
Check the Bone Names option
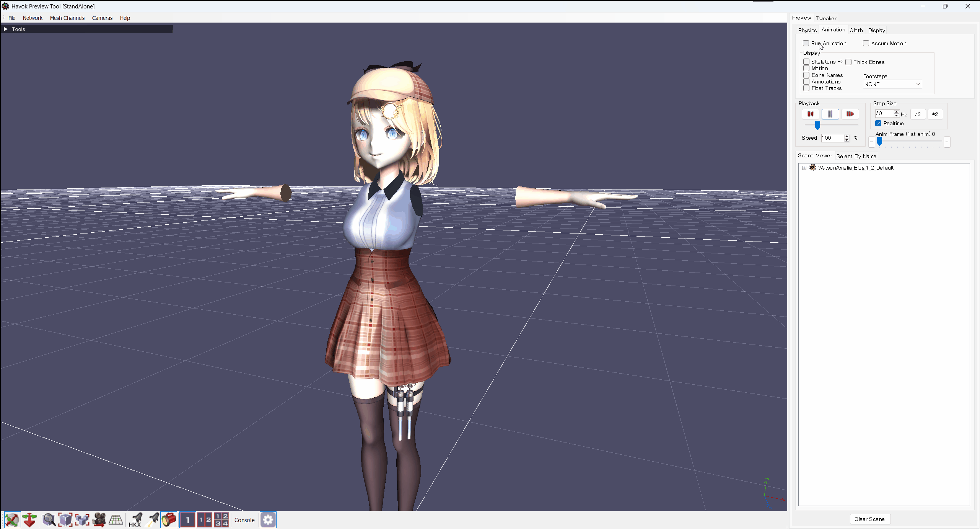point(806,75)
